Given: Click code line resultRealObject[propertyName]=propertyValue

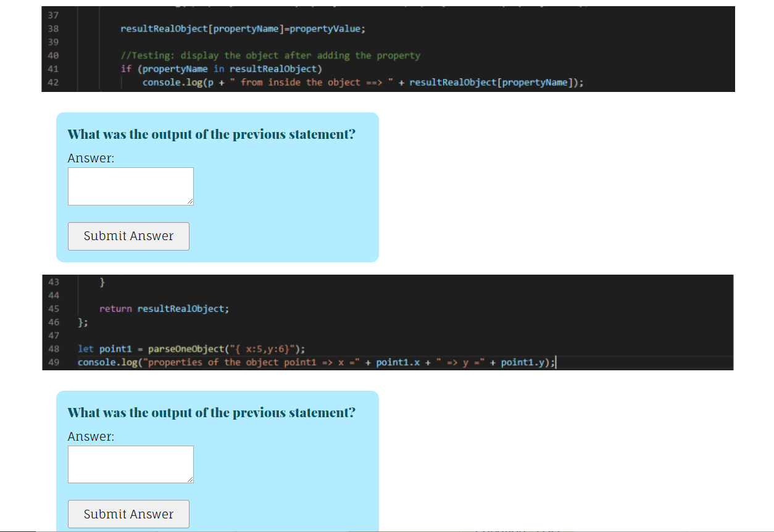Looking at the screenshot, I should click(x=243, y=29).
